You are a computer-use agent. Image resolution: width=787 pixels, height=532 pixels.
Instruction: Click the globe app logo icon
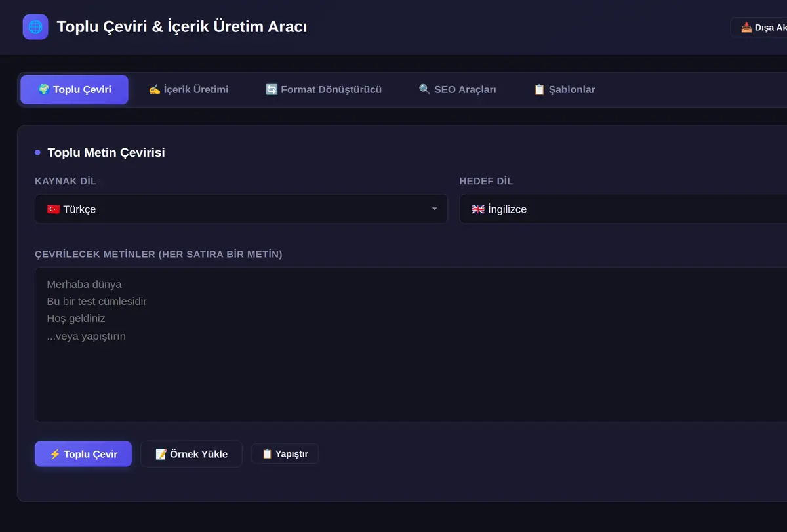coord(35,27)
